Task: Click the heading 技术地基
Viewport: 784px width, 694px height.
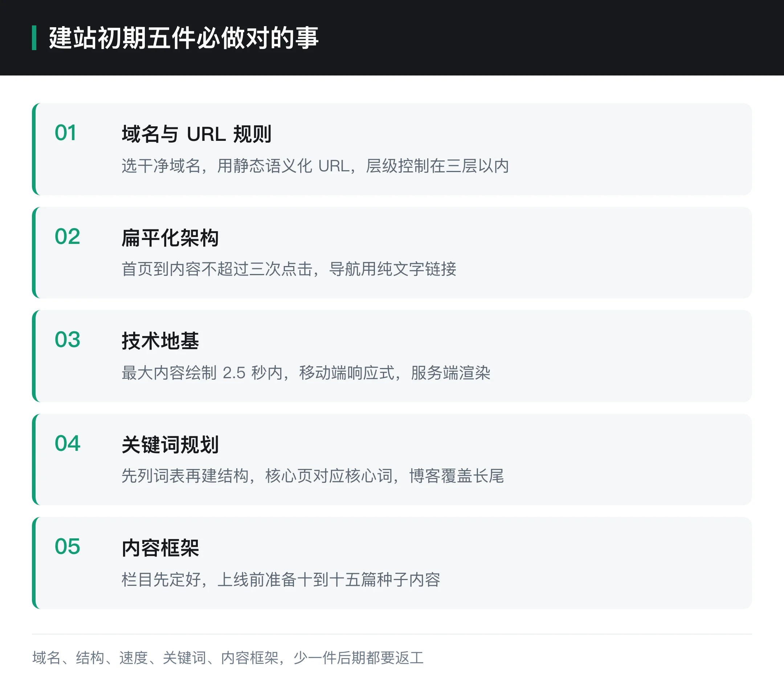Action: [160, 341]
